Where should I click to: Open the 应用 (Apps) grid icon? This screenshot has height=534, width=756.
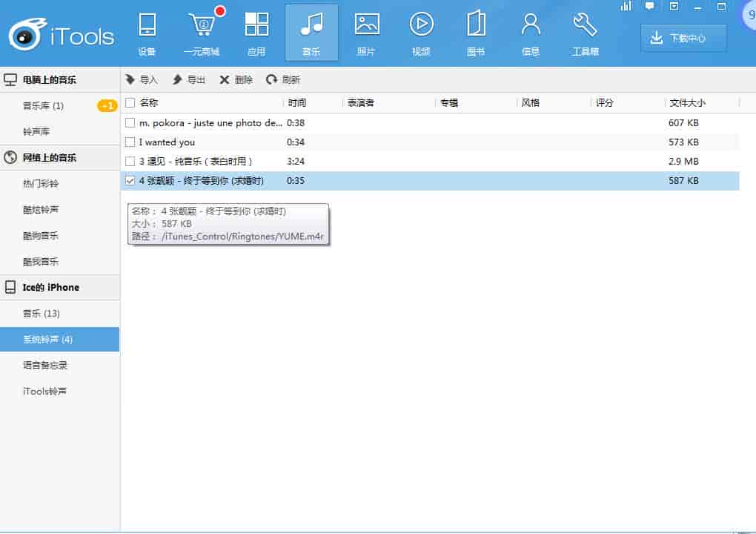pos(256,24)
